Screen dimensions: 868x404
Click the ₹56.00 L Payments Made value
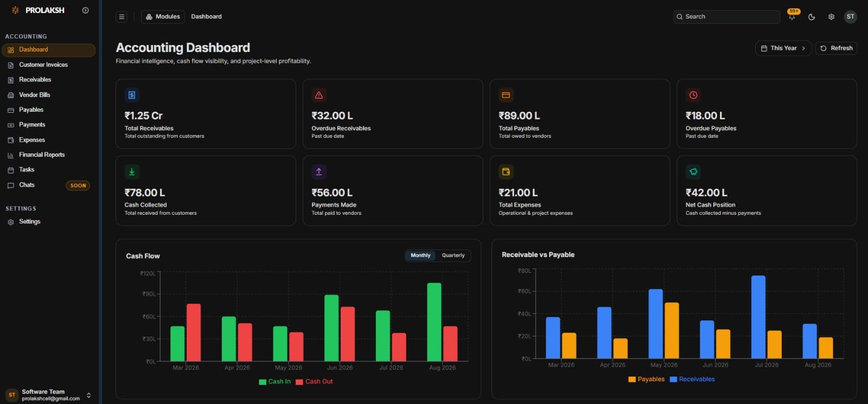(332, 193)
